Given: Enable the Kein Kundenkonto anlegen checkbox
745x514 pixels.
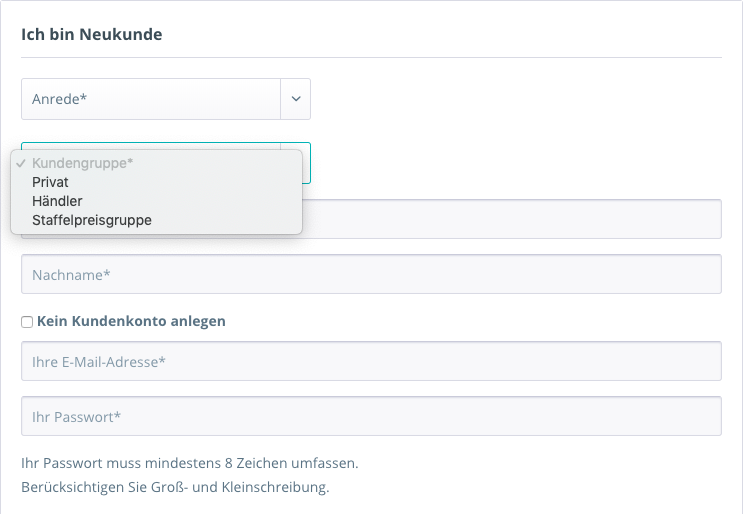Looking at the screenshot, I should pos(27,322).
